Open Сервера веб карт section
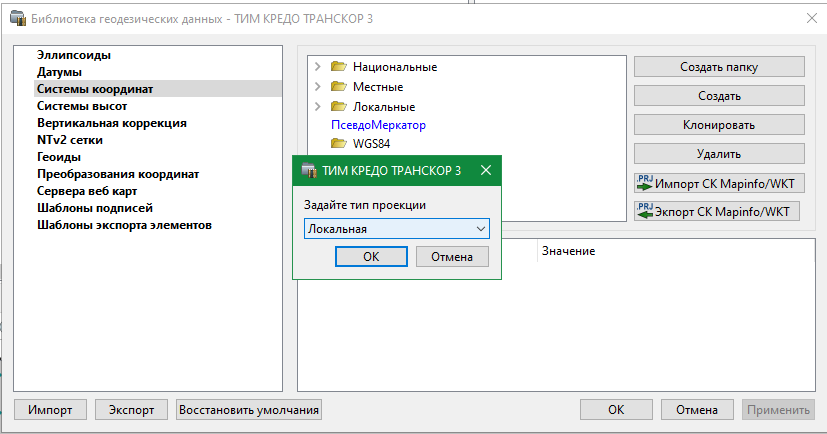Image resolution: width=827 pixels, height=434 pixels. tap(87, 191)
